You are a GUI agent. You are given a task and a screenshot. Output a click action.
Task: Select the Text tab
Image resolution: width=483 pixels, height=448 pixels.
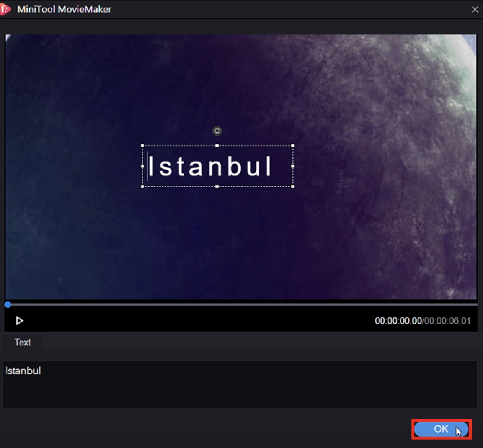point(23,342)
